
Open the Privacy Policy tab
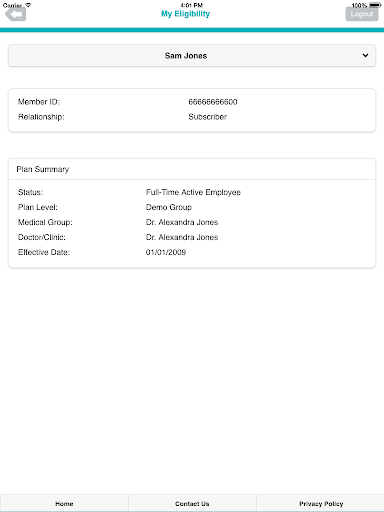pyautogui.click(x=321, y=503)
